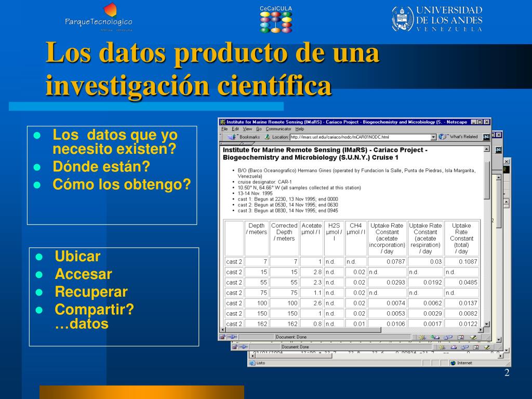Click the 'Document: Done' status text in front window
This screenshot has width=532, height=399.
tap(291, 337)
